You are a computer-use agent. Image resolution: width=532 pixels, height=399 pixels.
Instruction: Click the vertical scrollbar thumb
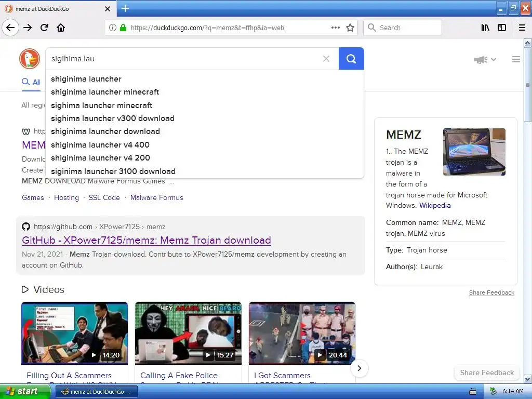528,85
